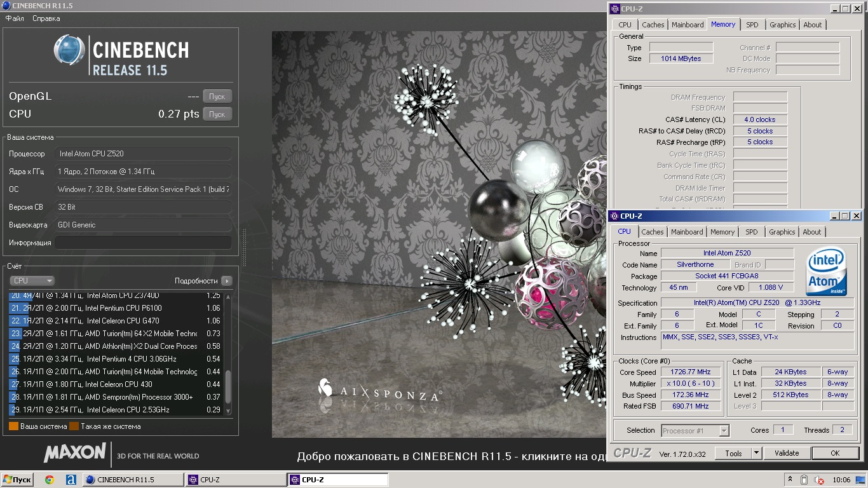The image size is (868, 488).
Task: Switch to CINEBENCH R11.5 taskbar button
Action: click(x=133, y=480)
